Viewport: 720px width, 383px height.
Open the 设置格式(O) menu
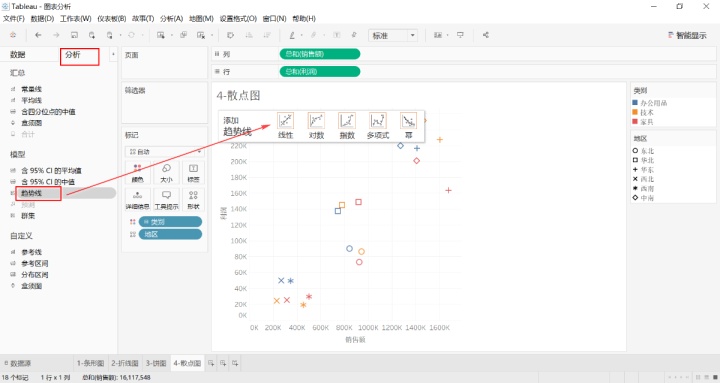(x=238, y=18)
